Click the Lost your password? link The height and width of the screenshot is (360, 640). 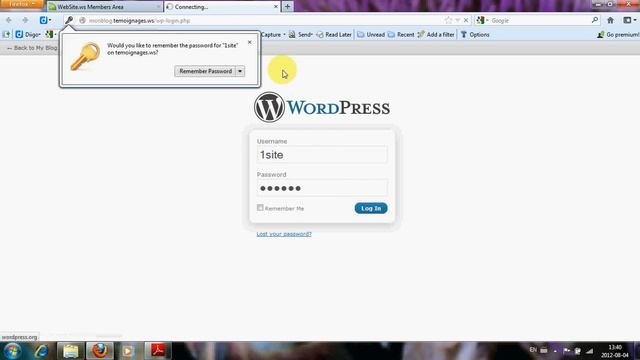click(x=284, y=234)
